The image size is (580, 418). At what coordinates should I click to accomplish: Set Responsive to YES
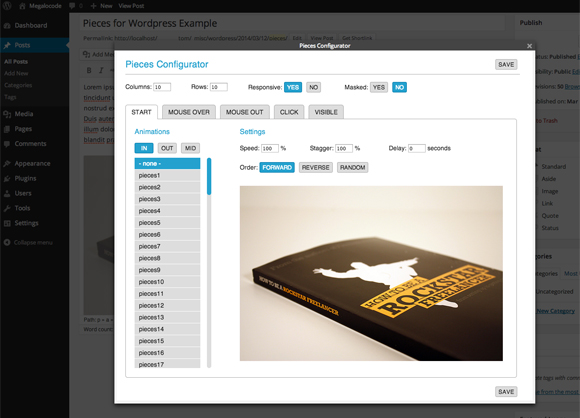point(293,87)
